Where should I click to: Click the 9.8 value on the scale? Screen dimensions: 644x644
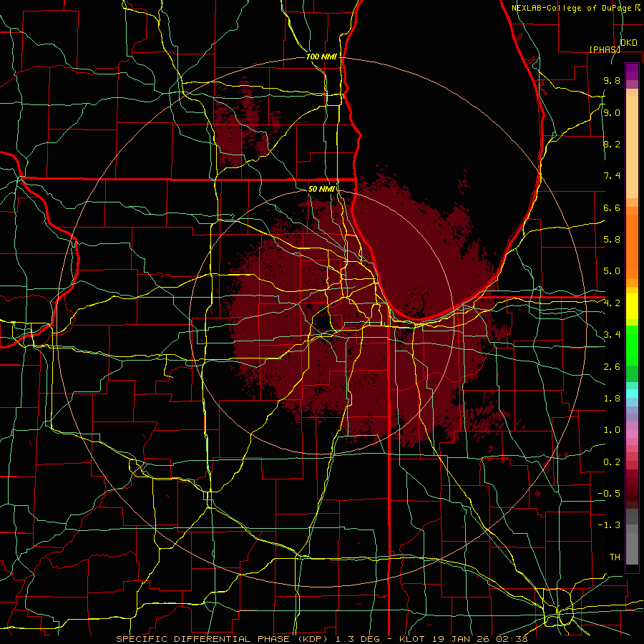612,81
